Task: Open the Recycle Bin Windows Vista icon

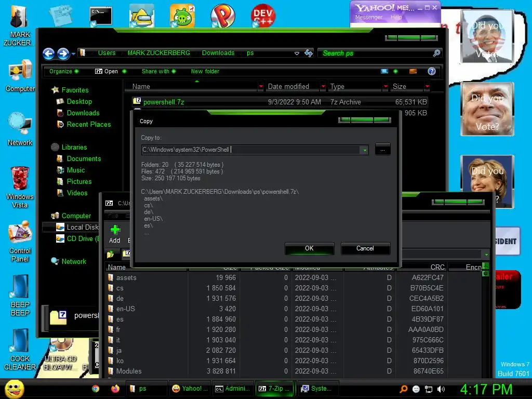Action: (20, 187)
